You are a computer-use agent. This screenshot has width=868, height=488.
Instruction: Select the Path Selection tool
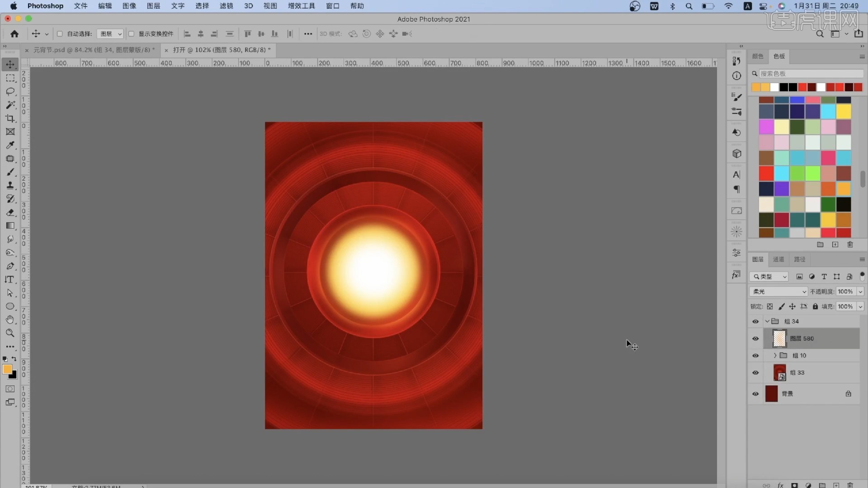pos(10,293)
